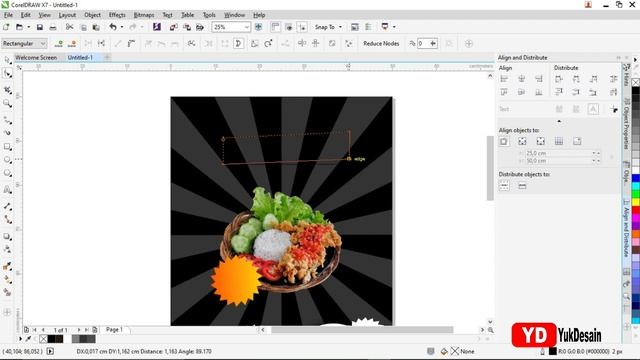The width and height of the screenshot is (640, 360).
Task: Click the horizontal scrollbar thumb
Action: pos(362,330)
